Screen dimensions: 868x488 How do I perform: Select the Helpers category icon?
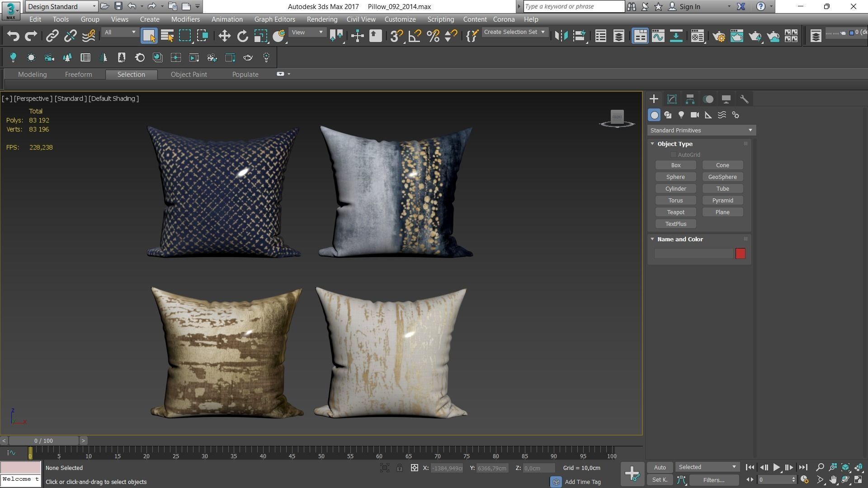(x=708, y=115)
